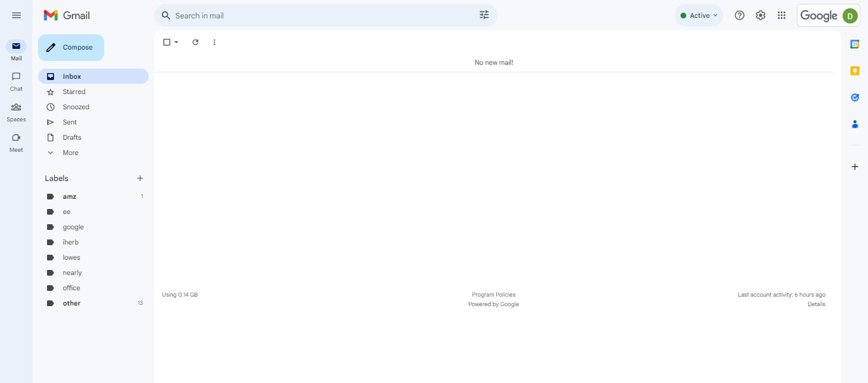Open the Program Policies link

(494, 295)
